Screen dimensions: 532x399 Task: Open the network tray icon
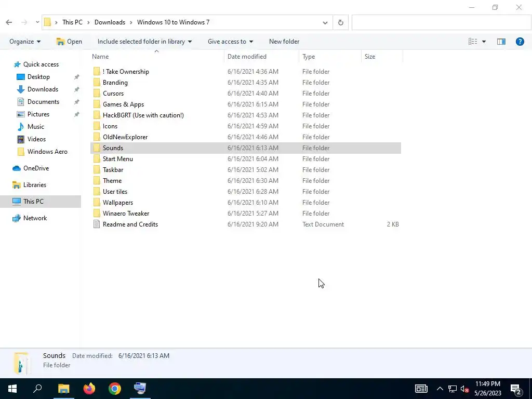click(453, 389)
